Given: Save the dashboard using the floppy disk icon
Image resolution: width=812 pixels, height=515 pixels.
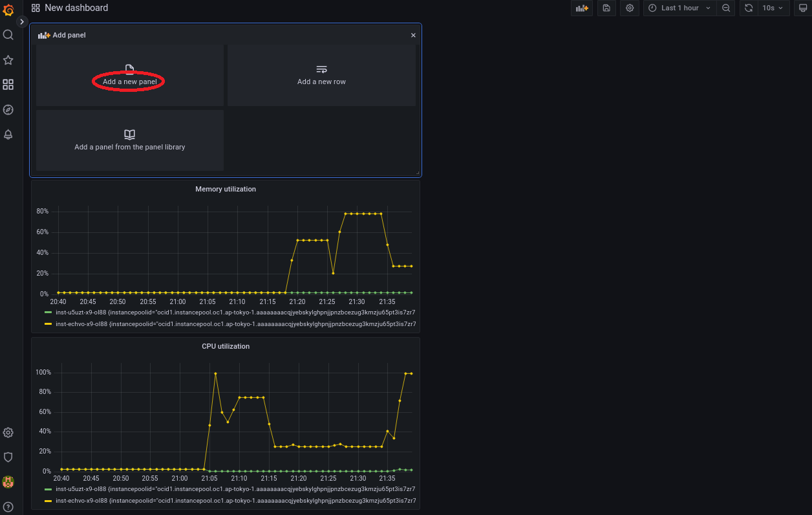Looking at the screenshot, I should pos(606,8).
